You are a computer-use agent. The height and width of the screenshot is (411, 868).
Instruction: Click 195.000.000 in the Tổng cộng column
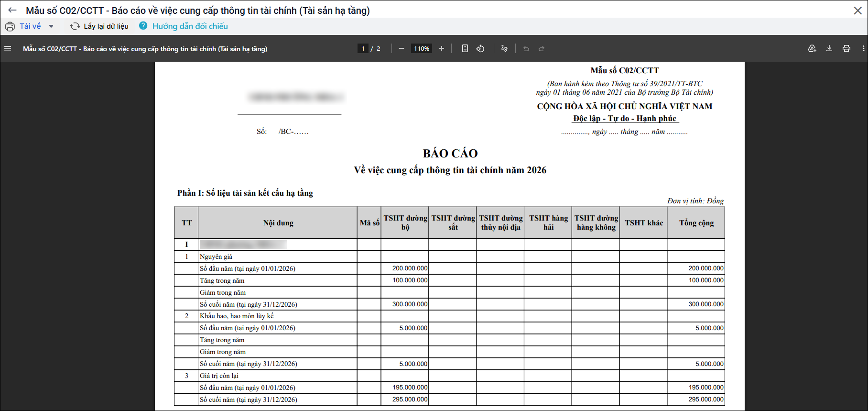click(706, 388)
